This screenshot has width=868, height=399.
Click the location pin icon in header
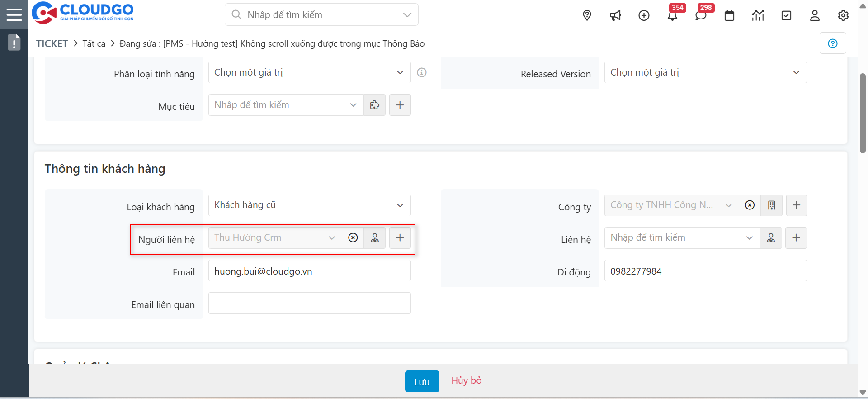pyautogui.click(x=587, y=15)
